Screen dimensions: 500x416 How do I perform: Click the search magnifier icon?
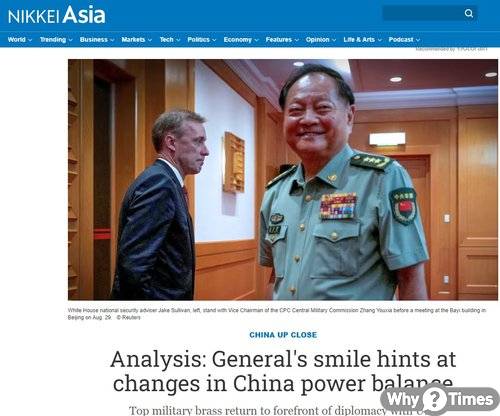469,13
